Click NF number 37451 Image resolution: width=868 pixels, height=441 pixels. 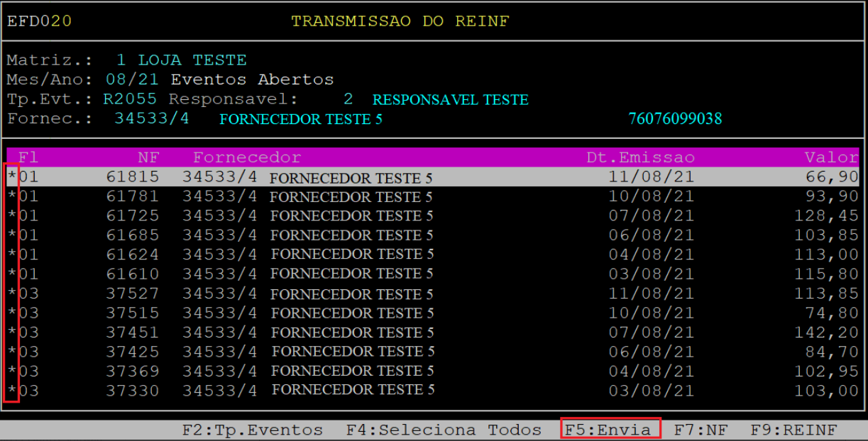point(133,333)
